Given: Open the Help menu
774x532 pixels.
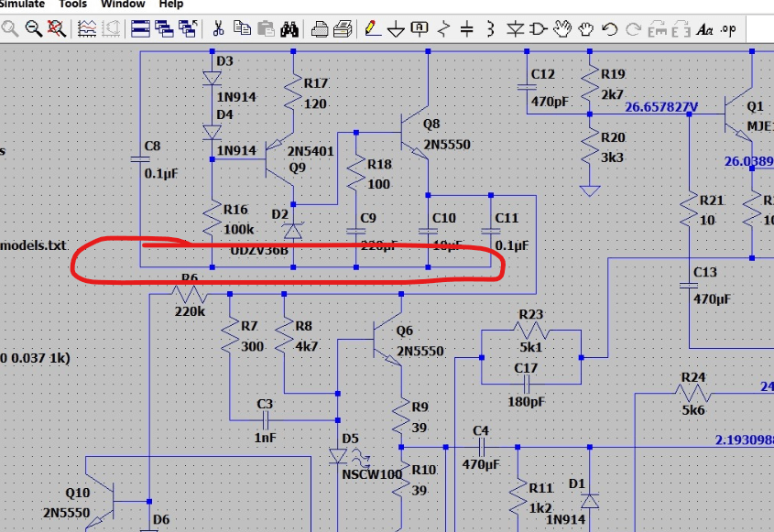Looking at the screenshot, I should coord(170,4).
